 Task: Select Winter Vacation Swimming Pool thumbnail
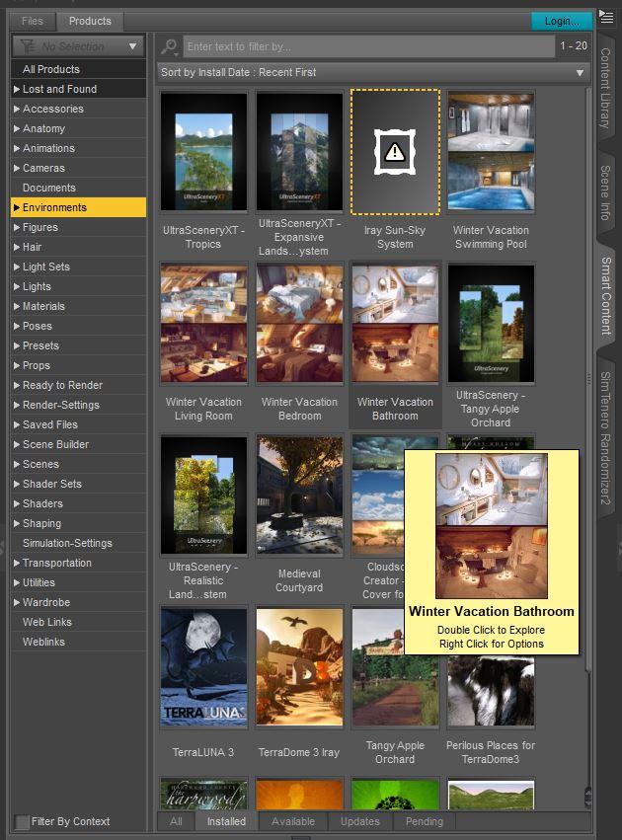pos(491,152)
